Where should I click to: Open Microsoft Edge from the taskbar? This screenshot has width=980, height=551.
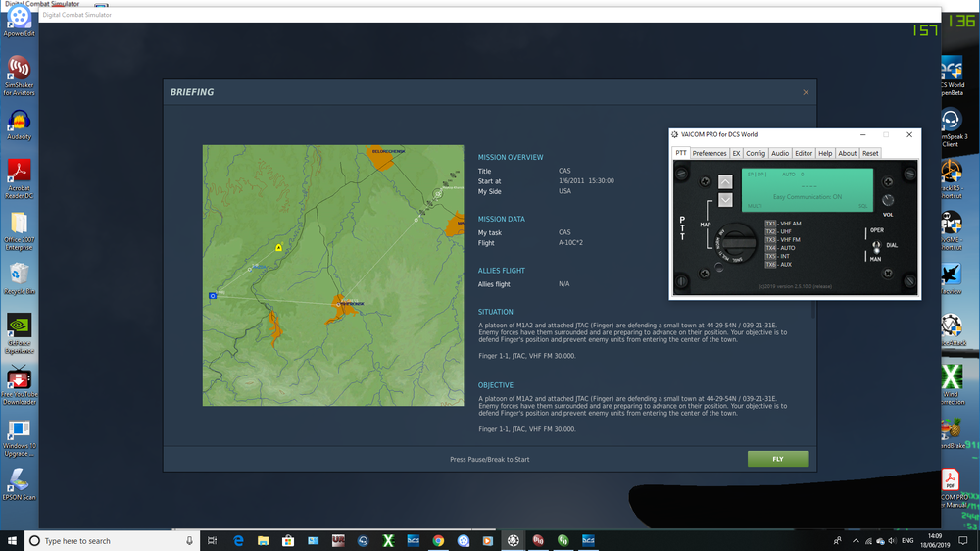tap(238, 541)
